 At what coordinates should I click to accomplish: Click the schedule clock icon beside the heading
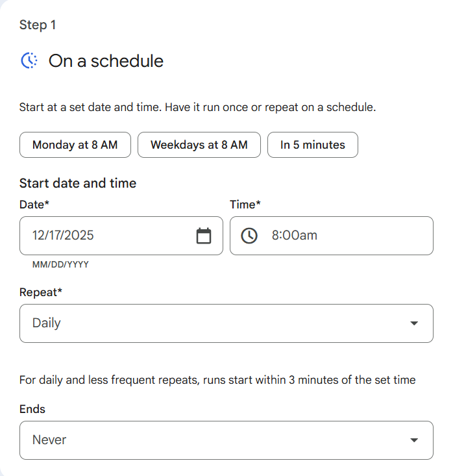pos(30,61)
